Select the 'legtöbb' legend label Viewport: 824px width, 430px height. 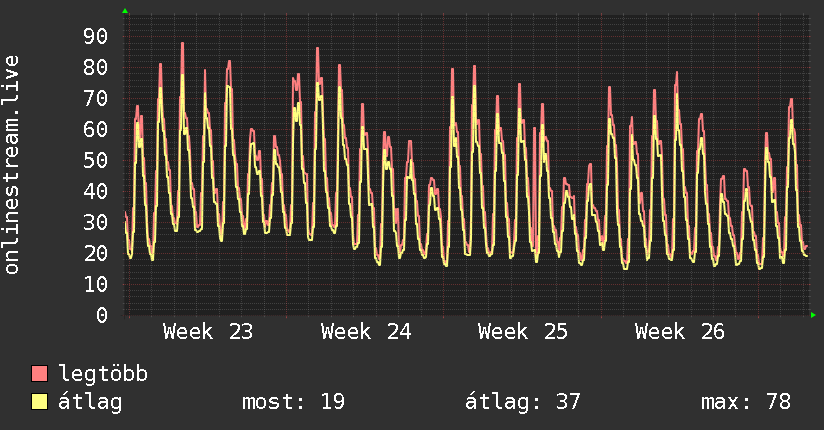[103, 374]
